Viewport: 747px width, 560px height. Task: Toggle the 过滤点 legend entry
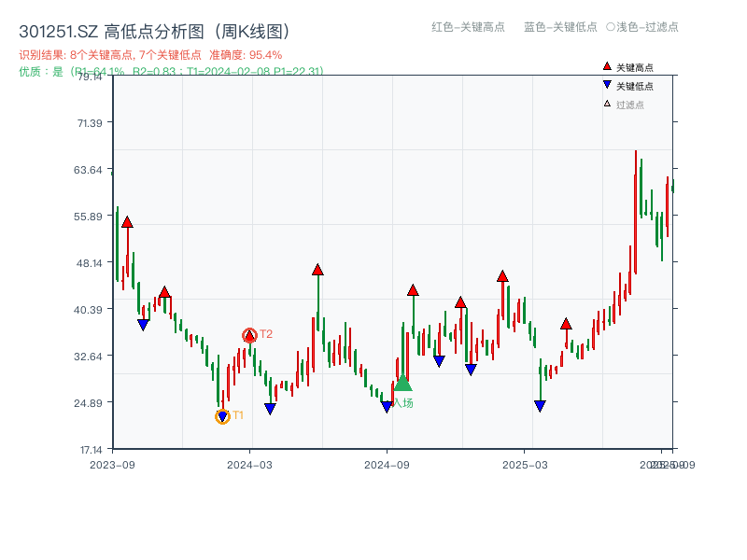click(x=624, y=105)
